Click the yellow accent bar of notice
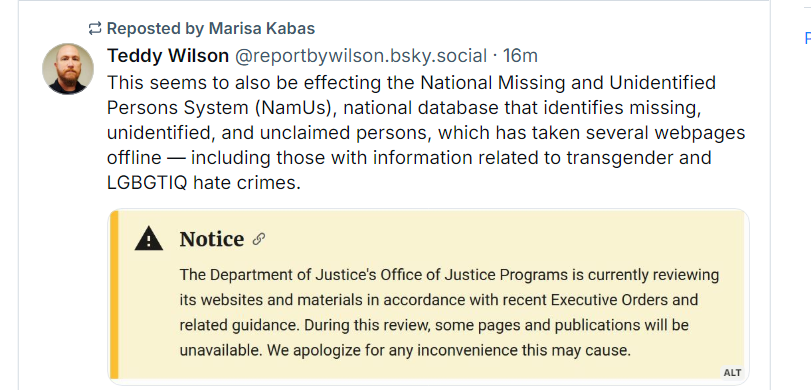 click(x=114, y=294)
